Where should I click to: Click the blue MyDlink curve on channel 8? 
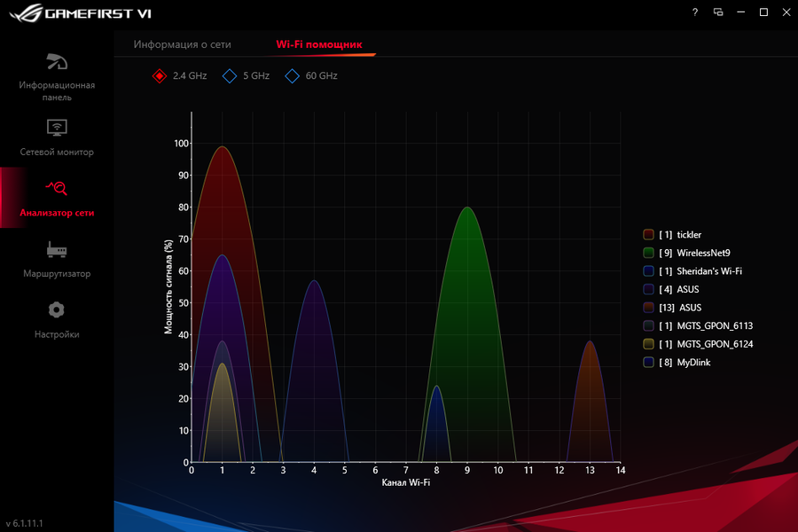(x=436, y=423)
